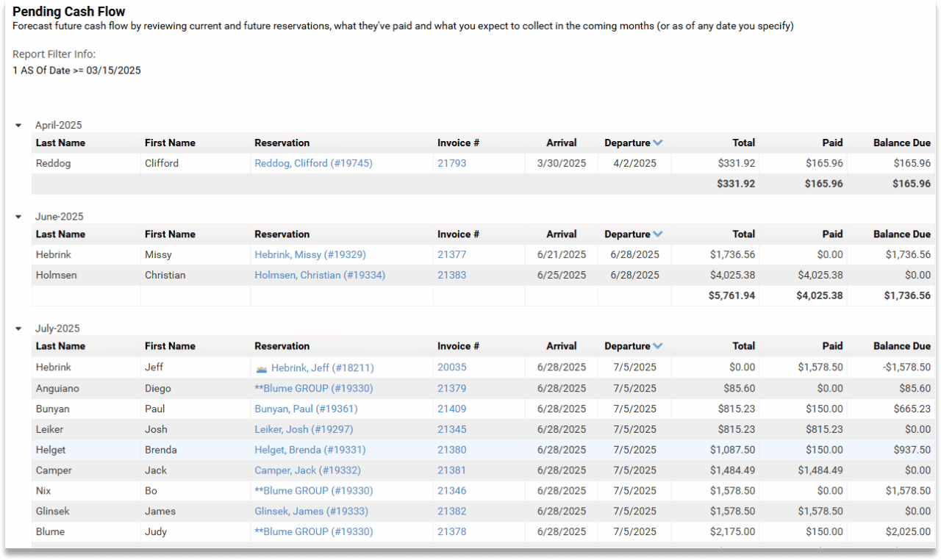Image resolution: width=941 pixels, height=560 pixels.
Task: Collapse the April-2025 group
Action: pos(18,125)
